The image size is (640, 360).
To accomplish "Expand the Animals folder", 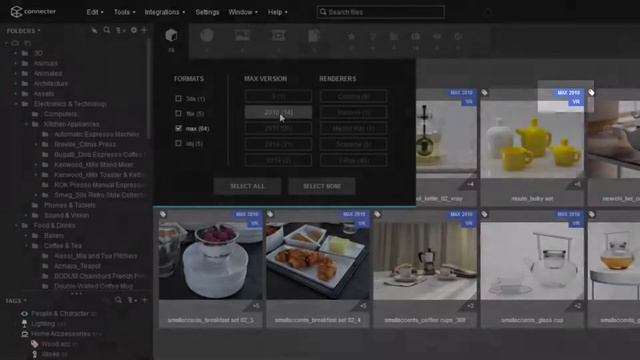I will [16, 63].
